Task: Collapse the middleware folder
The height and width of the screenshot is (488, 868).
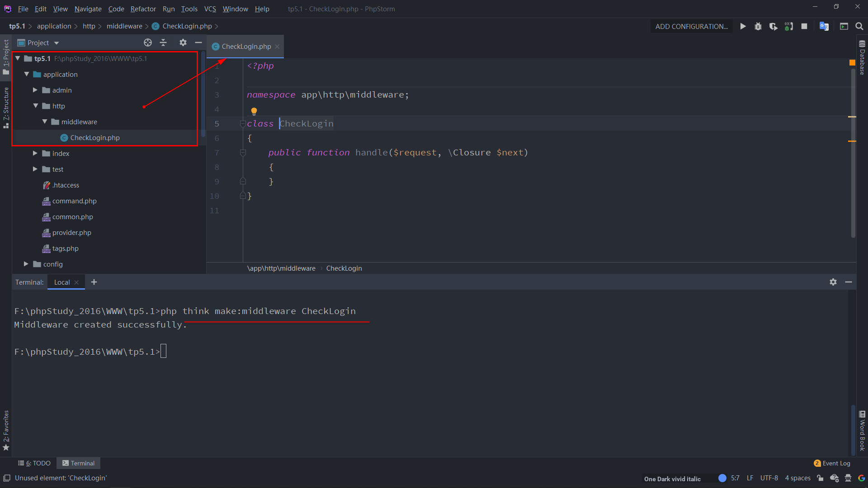Action: (45, 122)
